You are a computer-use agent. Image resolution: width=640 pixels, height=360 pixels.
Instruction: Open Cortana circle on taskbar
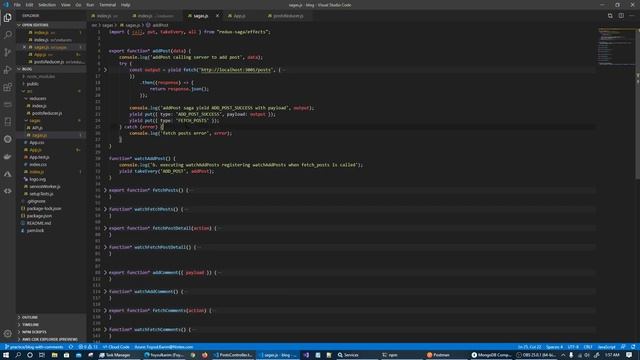pos(30,355)
